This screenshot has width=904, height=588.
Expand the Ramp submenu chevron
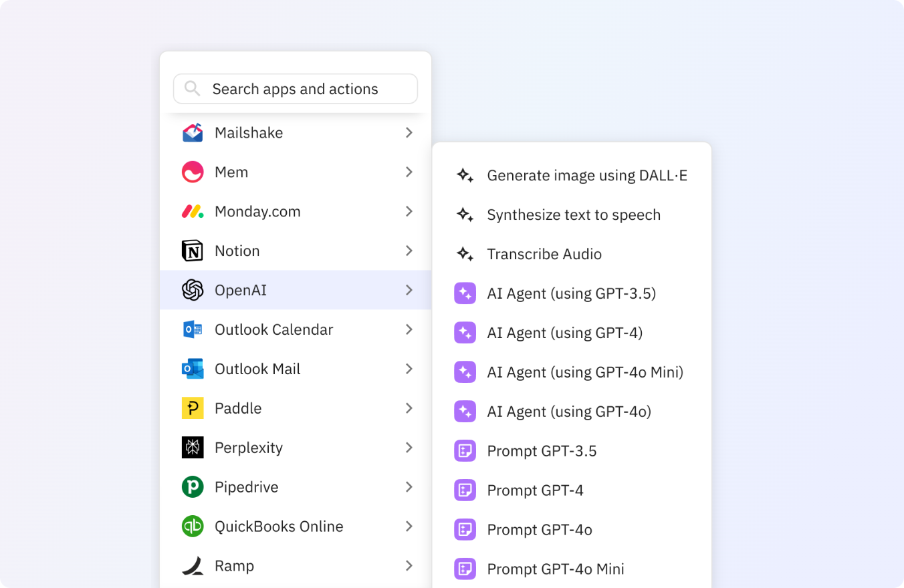tap(409, 566)
